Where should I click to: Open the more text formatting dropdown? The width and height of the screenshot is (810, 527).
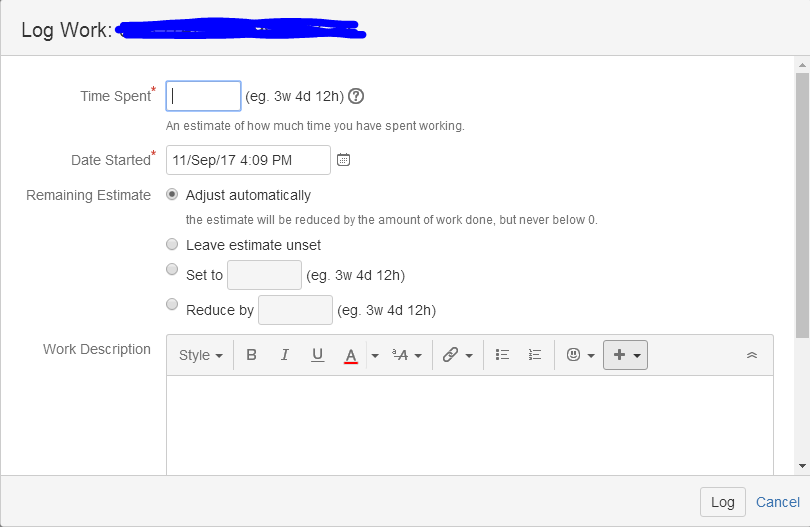407,355
